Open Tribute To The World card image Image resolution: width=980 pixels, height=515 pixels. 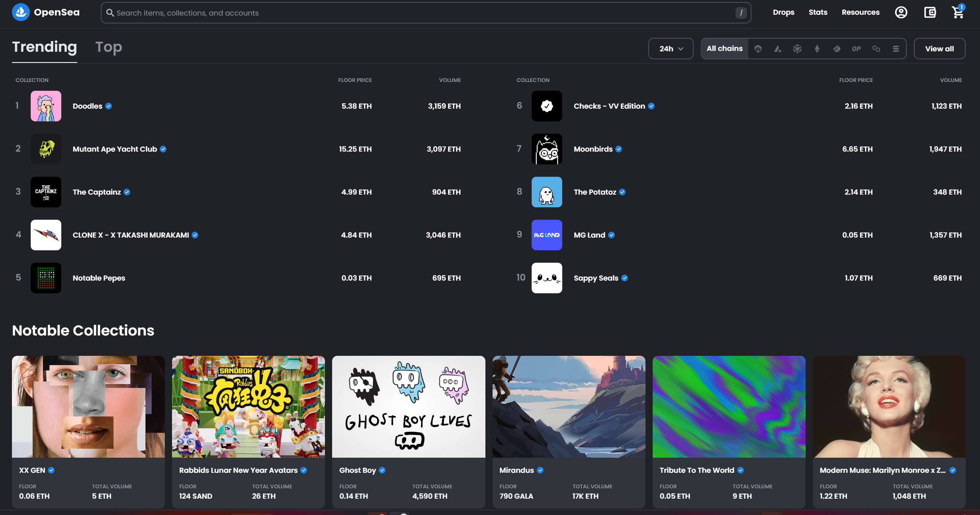pyautogui.click(x=729, y=407)
